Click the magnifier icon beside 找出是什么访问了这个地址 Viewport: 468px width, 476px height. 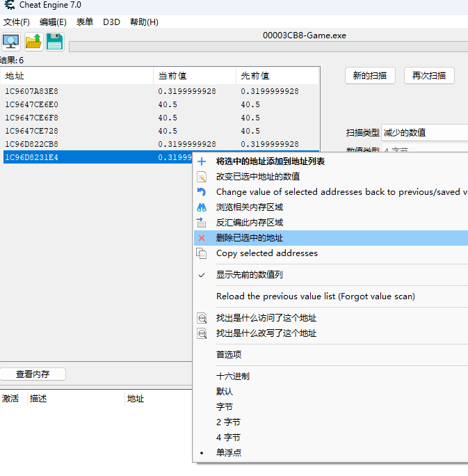pyautogui.click(x=202, y=318)
